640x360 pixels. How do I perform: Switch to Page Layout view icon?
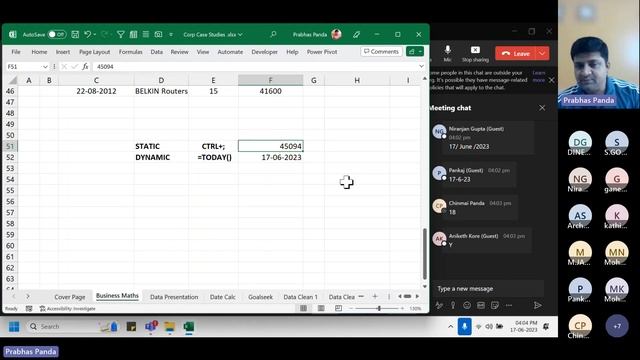click(x=321, y=308)
